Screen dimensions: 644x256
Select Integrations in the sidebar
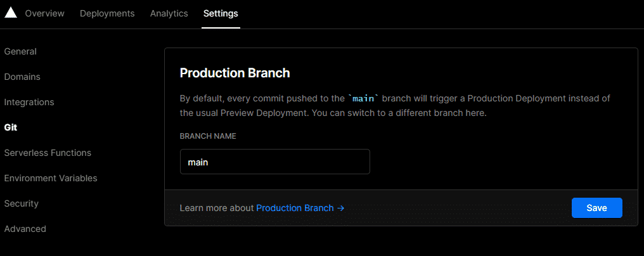(x=29, y=102)
